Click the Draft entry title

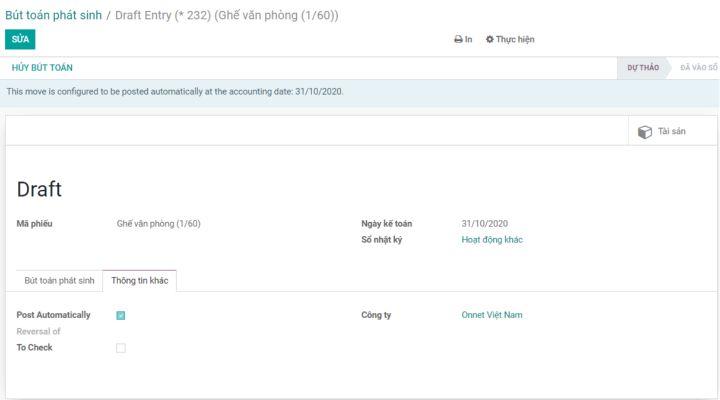(39, 189)
